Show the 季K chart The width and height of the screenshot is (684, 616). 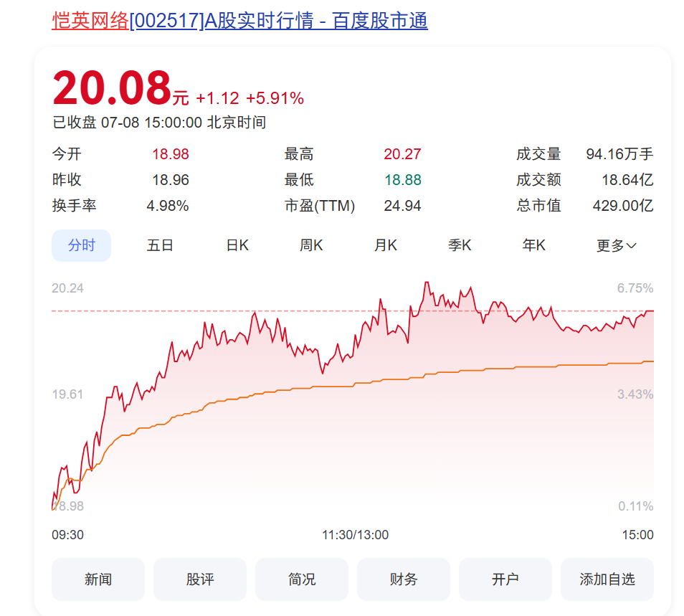(x=460, y=245)
